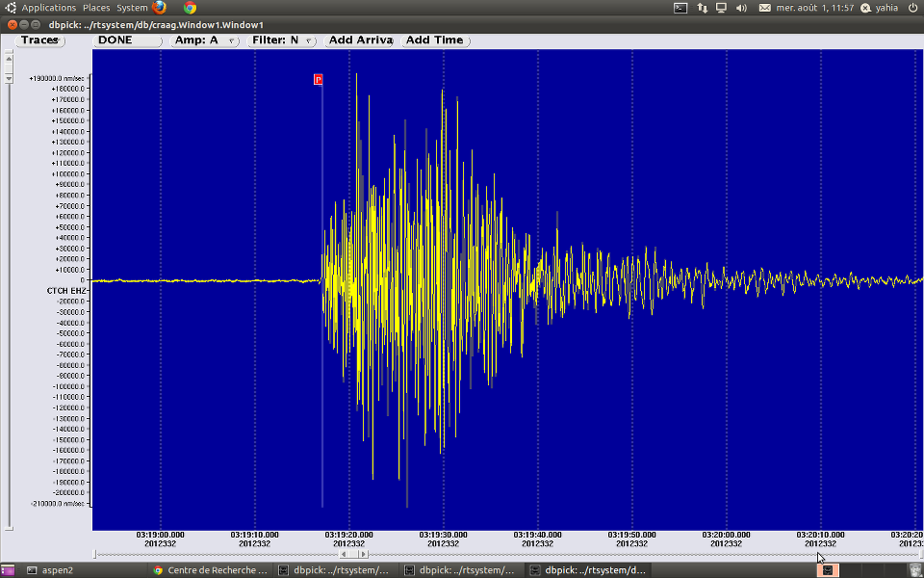Open the volume control icon

pos(742,7)
